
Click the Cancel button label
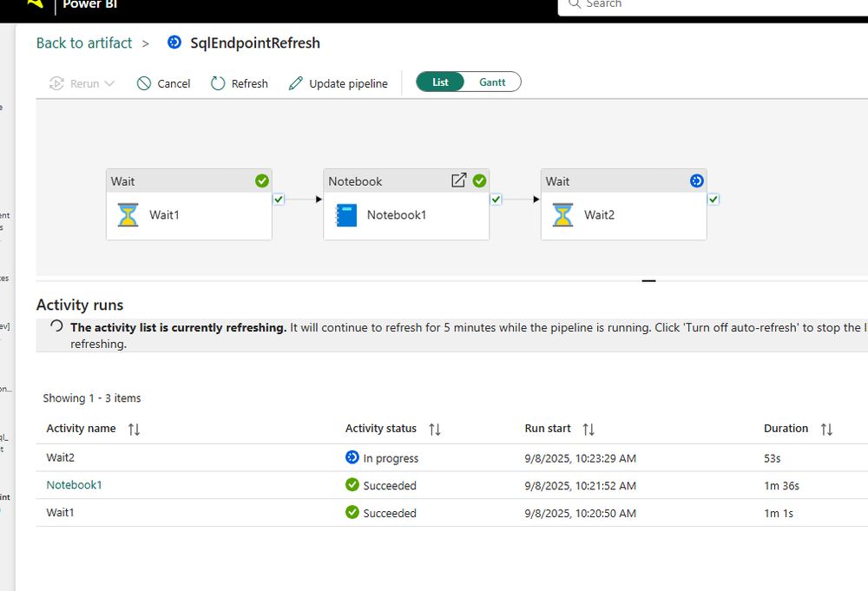[174, 83]
